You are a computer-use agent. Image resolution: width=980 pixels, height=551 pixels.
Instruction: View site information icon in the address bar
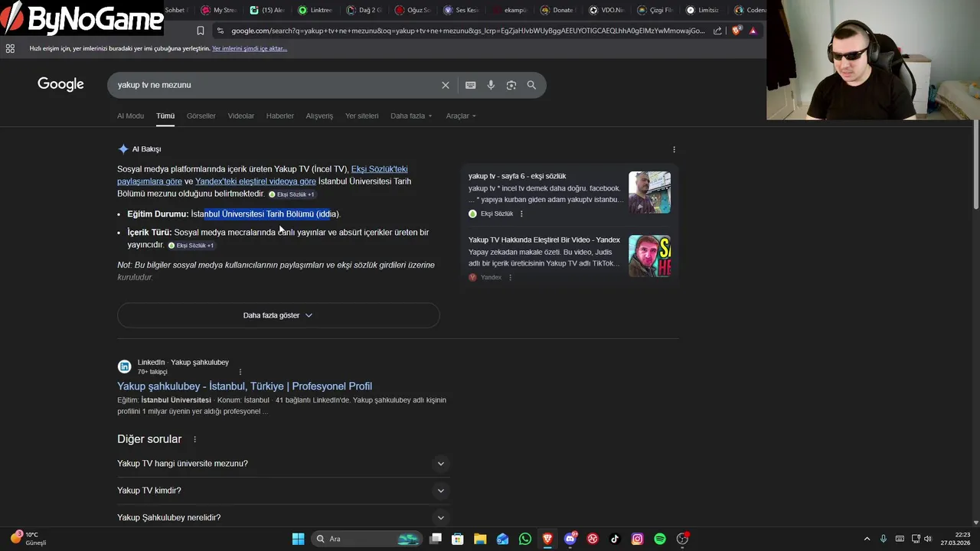click(220, 31)
